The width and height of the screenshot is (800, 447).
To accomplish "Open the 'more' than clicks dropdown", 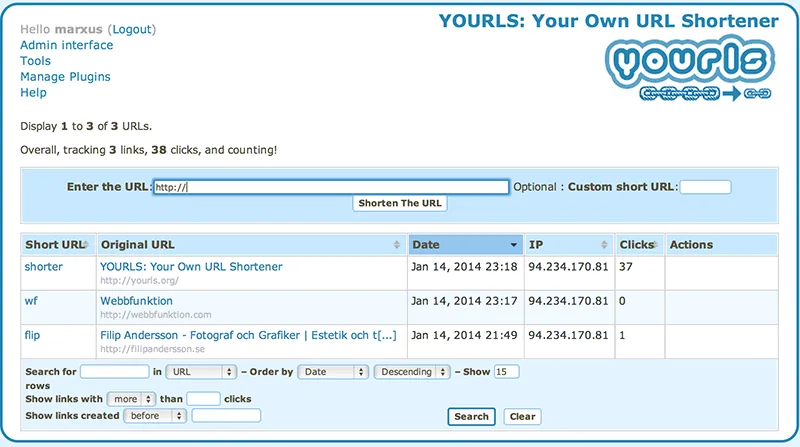I will (x=131, y=399).
